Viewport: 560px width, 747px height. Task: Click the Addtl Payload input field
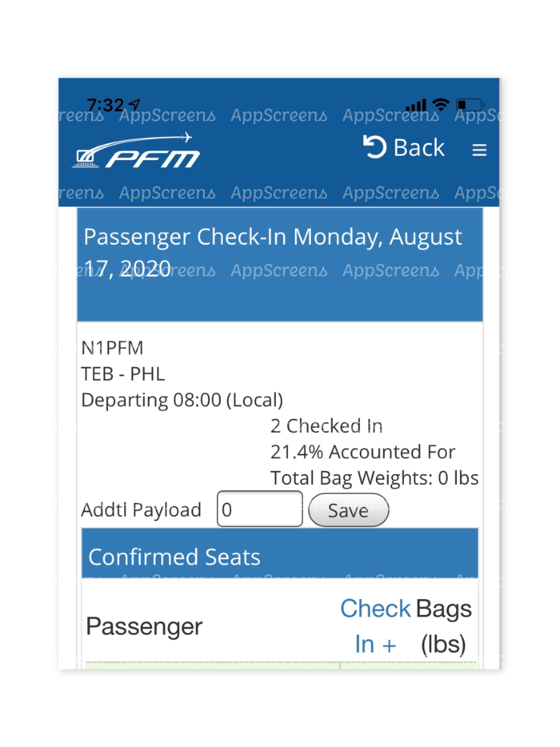pyautogui.click(x=259, y=509)
